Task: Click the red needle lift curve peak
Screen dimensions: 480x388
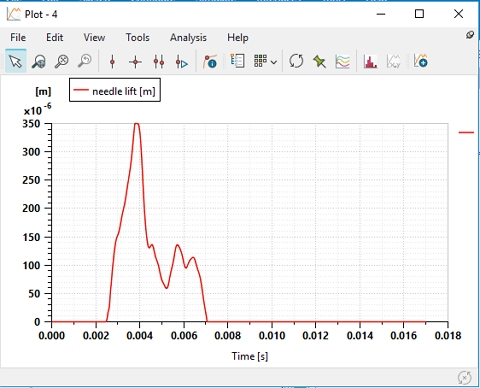Action: (136, 124)
